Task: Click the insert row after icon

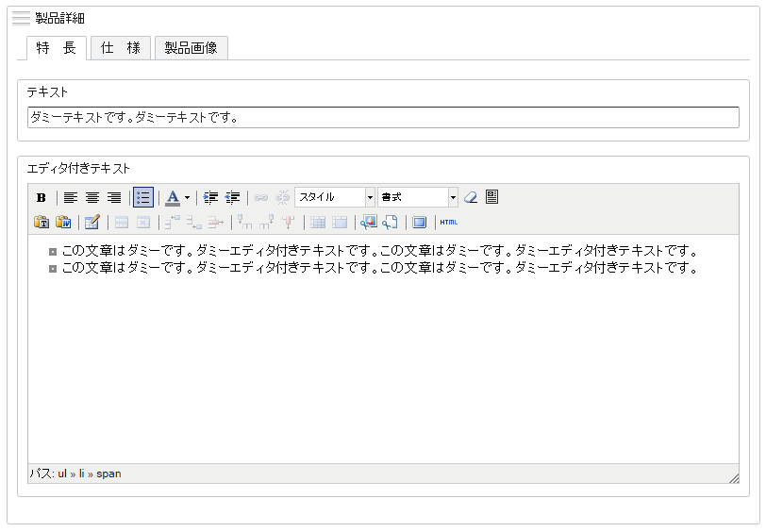Action: point(194,223)
